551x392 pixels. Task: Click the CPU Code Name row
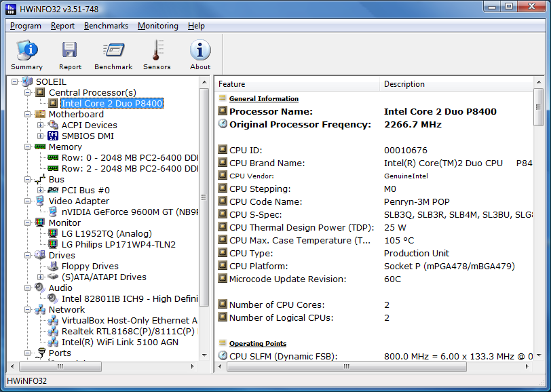tap(375, 201)
